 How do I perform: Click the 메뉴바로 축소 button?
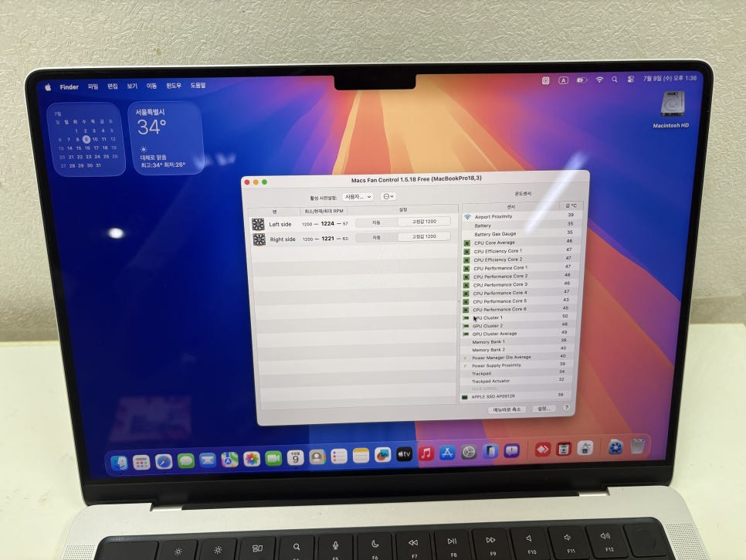(x=507, y=409)
